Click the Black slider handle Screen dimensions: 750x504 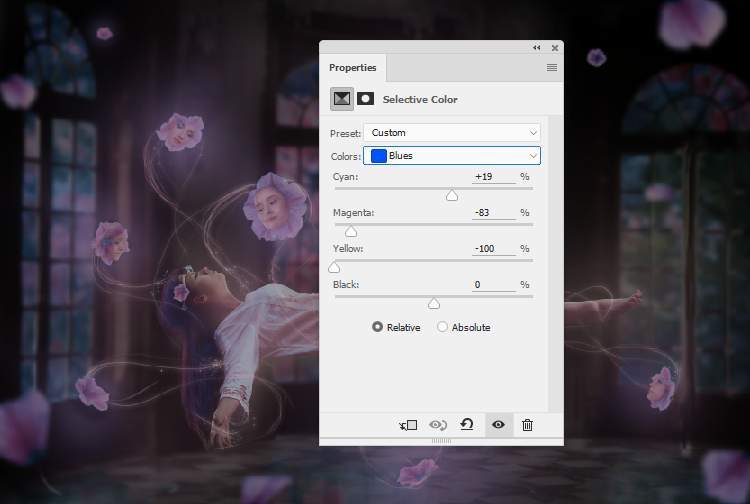tap(434, 303)
